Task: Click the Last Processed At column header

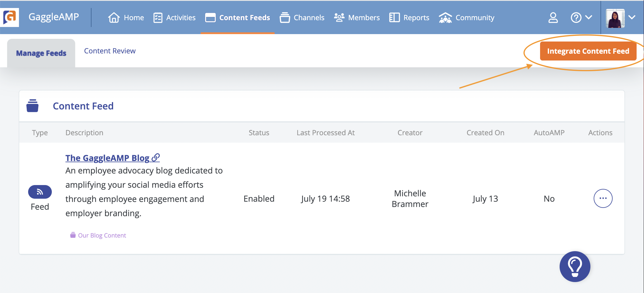Action: (x=325, y=133)
